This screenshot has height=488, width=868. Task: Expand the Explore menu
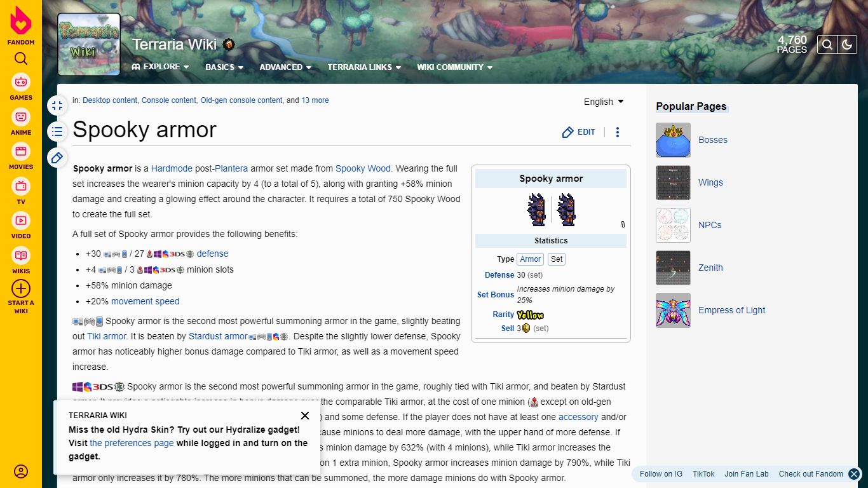tap(160, 67)
